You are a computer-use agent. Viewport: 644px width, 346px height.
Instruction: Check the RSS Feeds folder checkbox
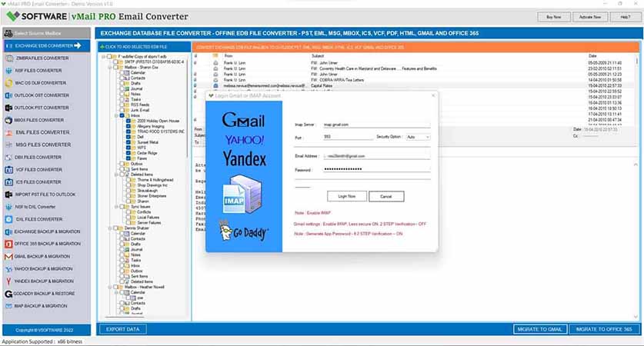[x=122, y=105]
